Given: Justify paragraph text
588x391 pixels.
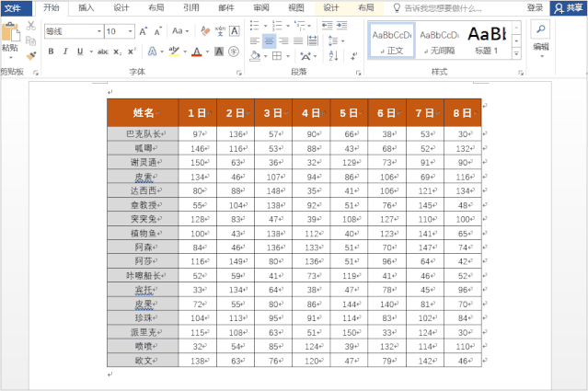Looking at the screenshot, I should 298,40.
